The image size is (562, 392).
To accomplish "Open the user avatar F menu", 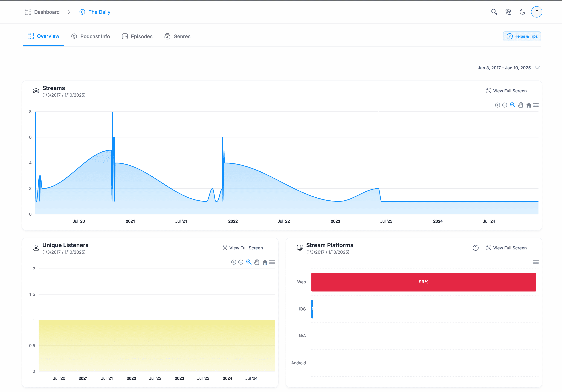I will (x=537, y=12).
